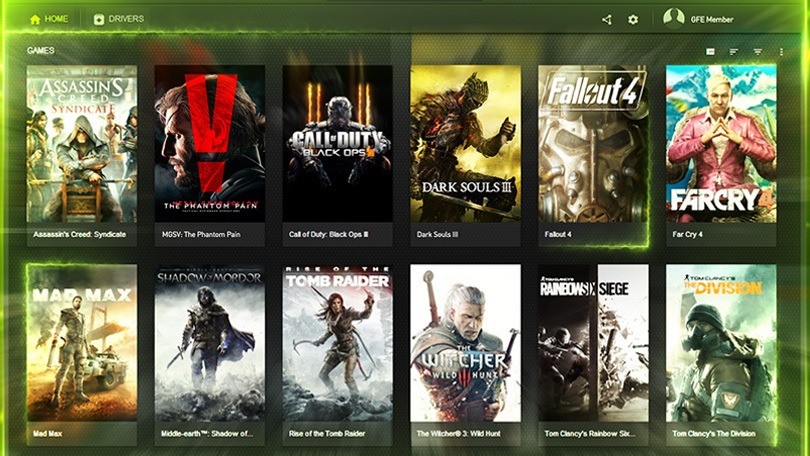Switch games to grid view icon

[710, 51]
